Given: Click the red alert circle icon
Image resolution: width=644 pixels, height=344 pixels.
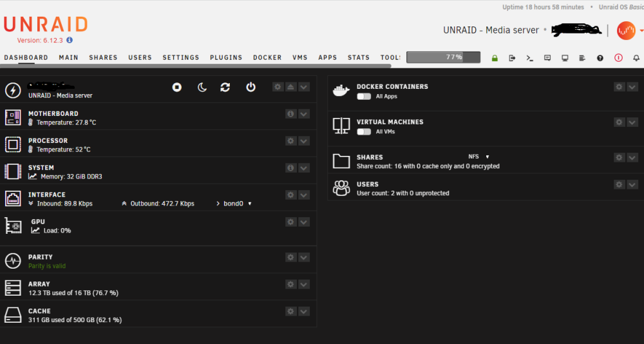Looking at the screenshot, I should [618, 58].
